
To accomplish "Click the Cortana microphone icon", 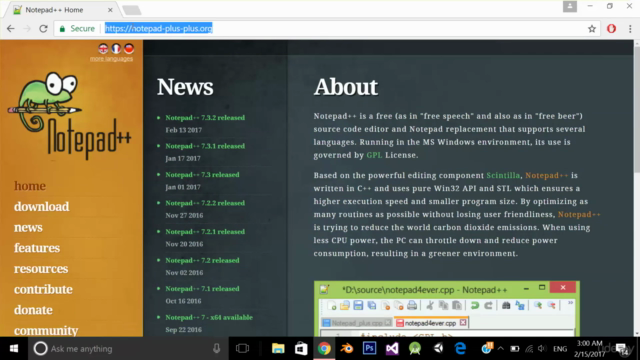I will (x=216, y=349).
